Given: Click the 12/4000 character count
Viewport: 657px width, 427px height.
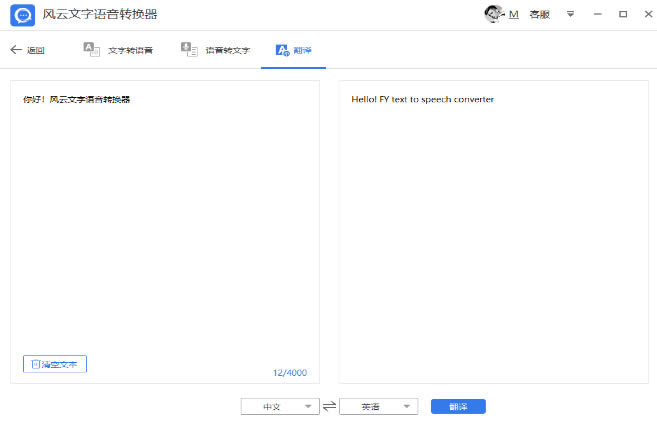Looking at the screenshot, I should pyautogui.click(x=290, y=373).
